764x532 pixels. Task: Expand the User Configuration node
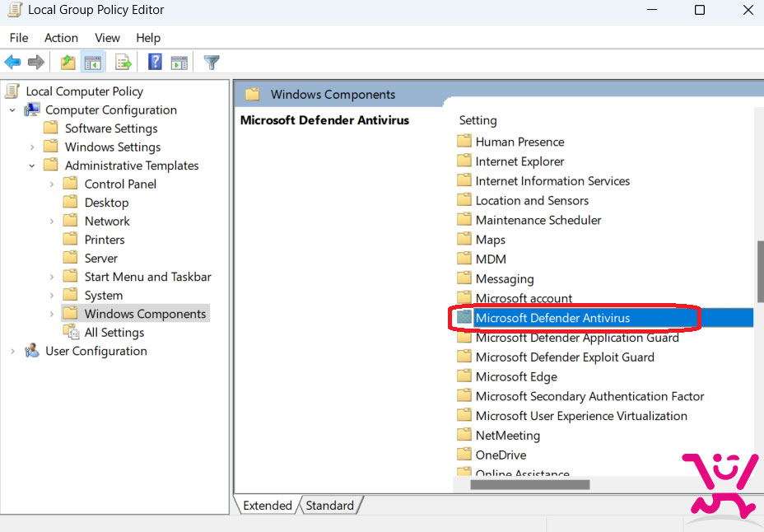point(12,351)
